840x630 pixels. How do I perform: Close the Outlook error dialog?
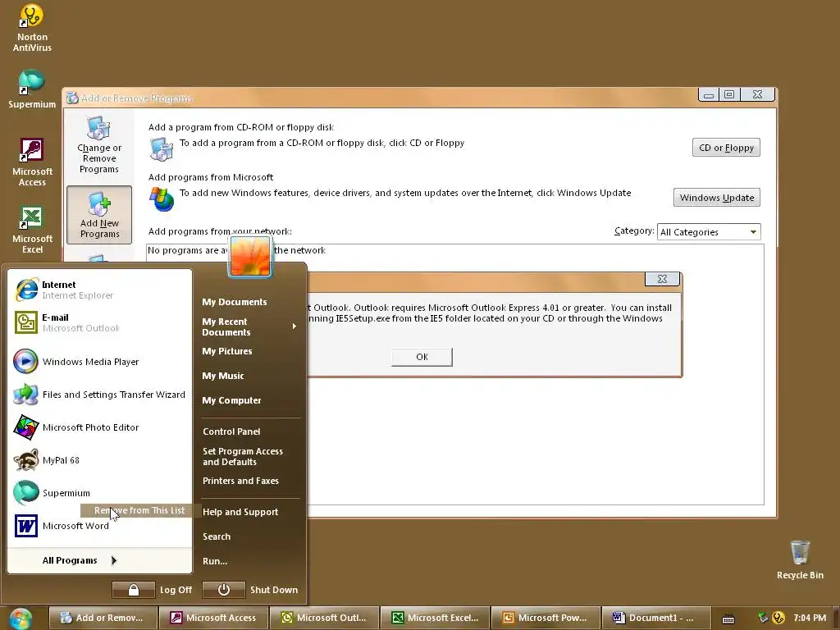(662, 279)
